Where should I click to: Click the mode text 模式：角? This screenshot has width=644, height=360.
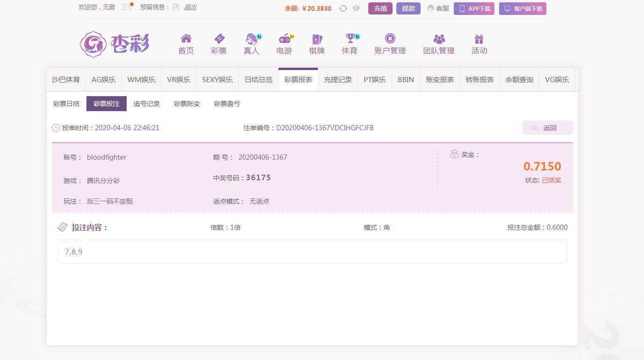tap(377, 227)
